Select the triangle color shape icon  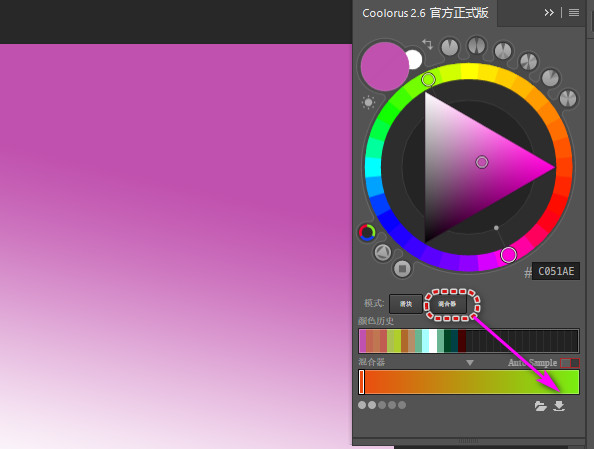pos(383,252)
